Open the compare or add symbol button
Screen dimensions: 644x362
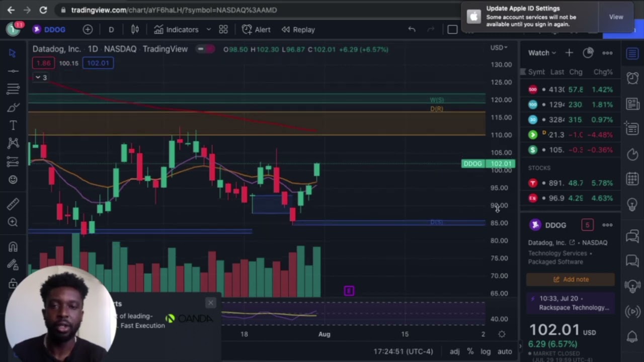coord(88,30)
